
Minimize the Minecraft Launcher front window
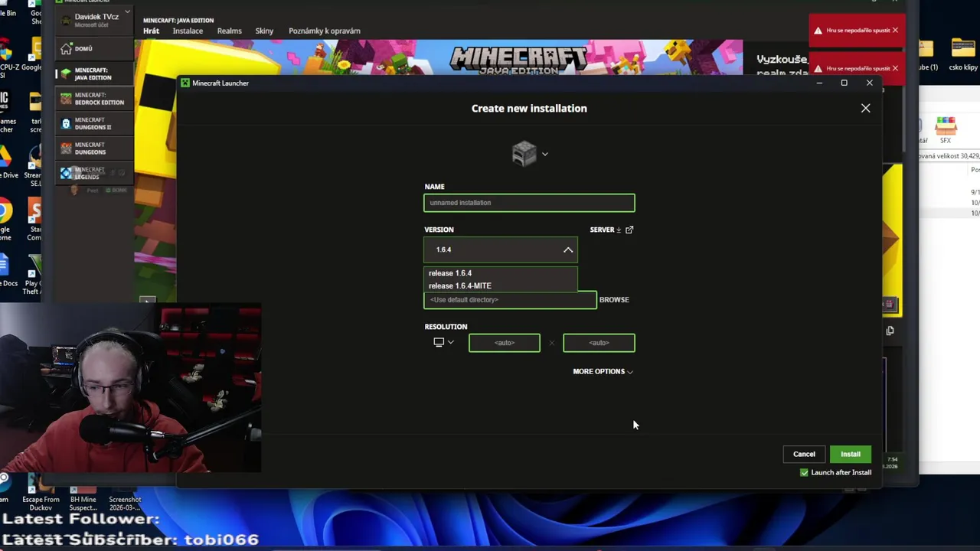click(819, 83)
